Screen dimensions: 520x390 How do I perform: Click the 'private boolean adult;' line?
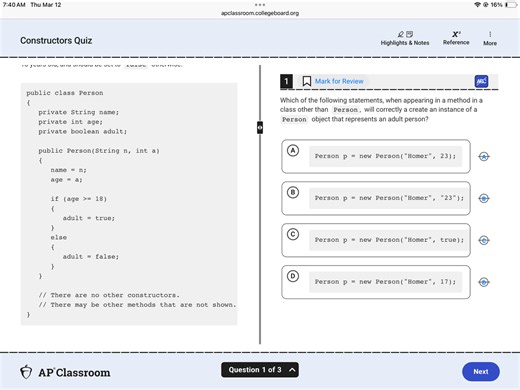pos(83,132)
